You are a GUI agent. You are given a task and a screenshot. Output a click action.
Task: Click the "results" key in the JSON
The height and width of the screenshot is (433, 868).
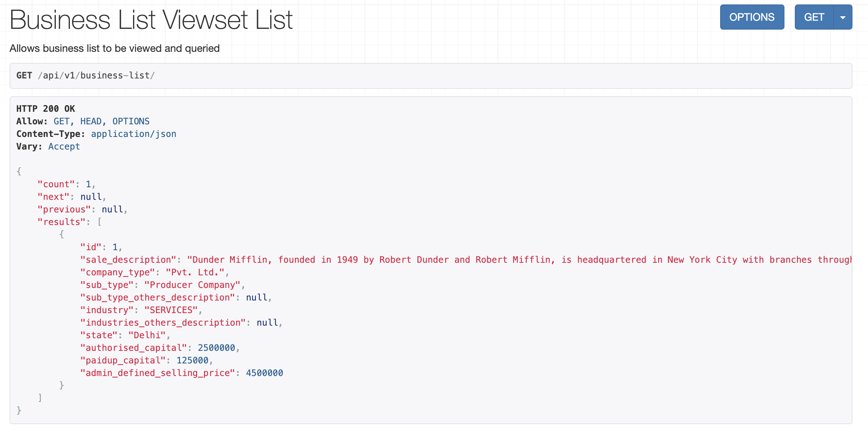(x=61, y=222)
